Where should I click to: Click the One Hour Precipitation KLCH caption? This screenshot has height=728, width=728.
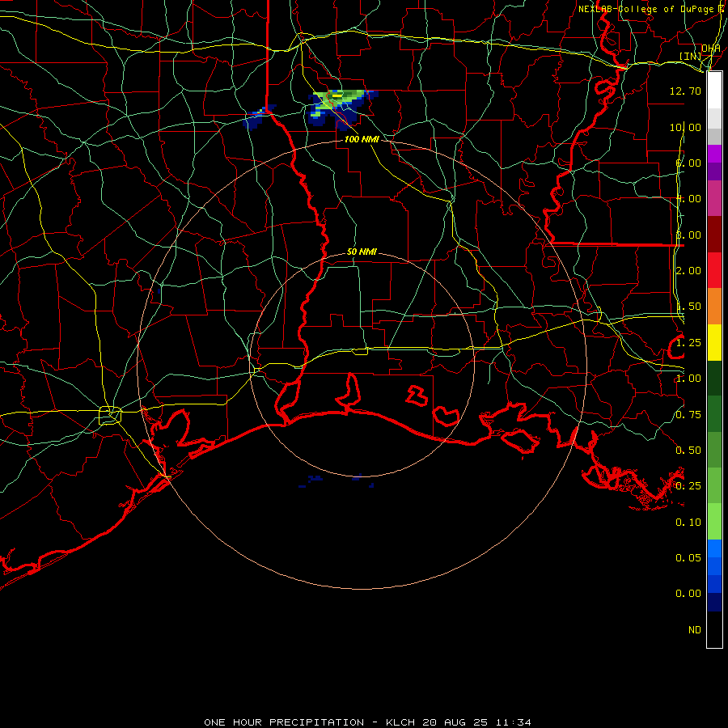(x=367, y=722)
